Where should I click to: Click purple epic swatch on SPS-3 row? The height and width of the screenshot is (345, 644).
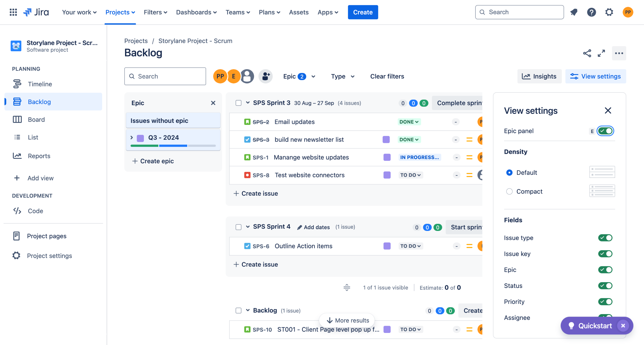pyautogui.click(x=386, y=139)
